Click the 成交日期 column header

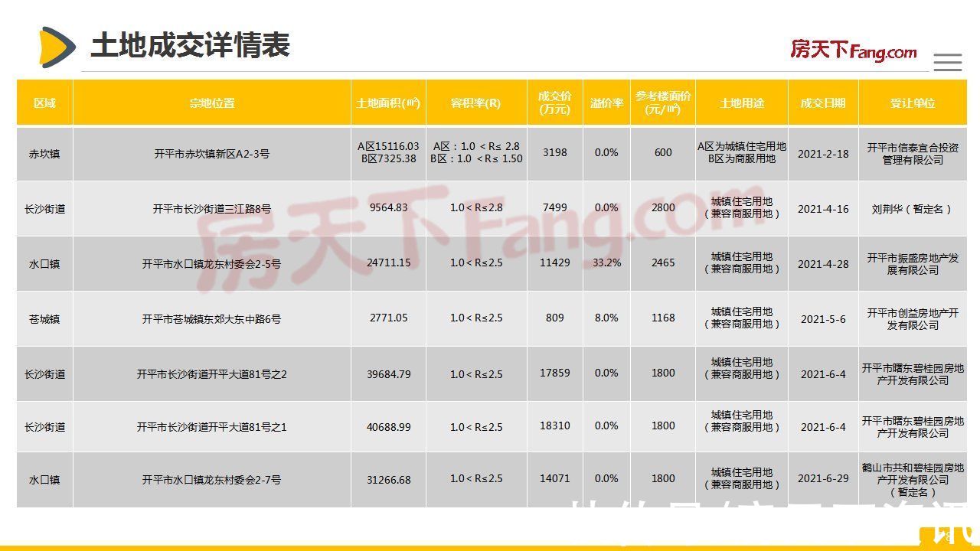pos(823,103)
